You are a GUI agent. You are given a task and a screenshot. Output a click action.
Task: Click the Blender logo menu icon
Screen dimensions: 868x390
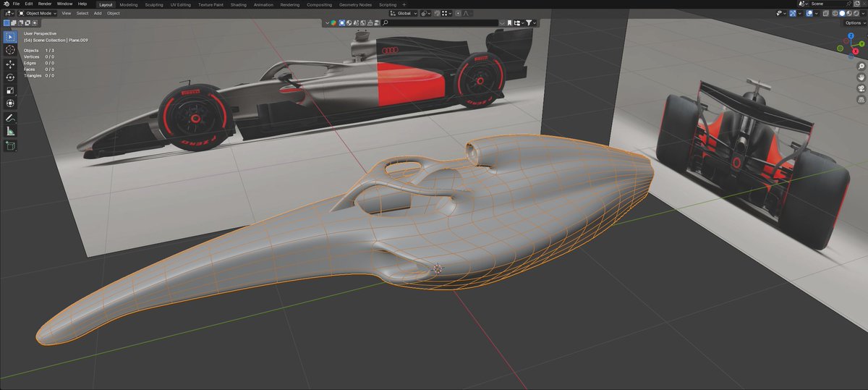point(5,4)
